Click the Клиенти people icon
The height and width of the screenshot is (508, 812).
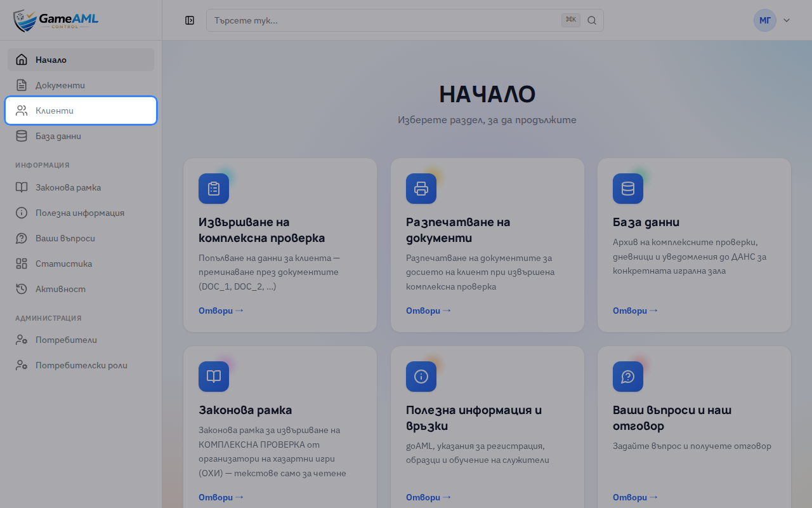(x=22, y=110)
